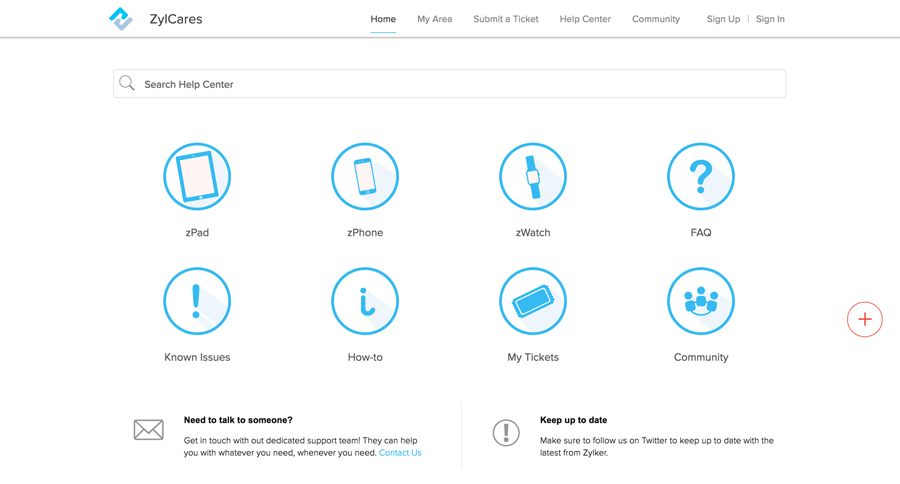Open the zPad tablet icon

coord(197,177)
